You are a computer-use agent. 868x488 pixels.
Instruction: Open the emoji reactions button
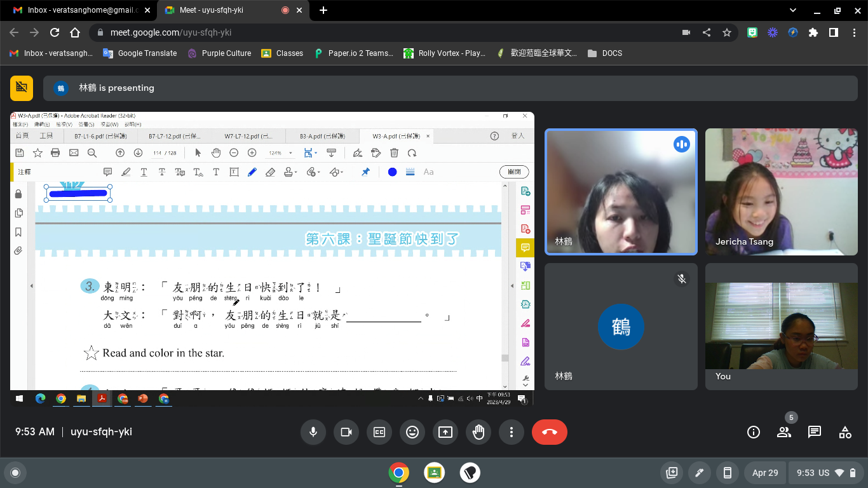tap(412, 432)
